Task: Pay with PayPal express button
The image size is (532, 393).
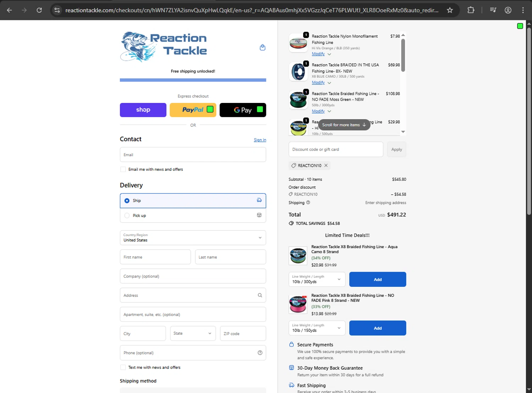Action: (193, 110)
